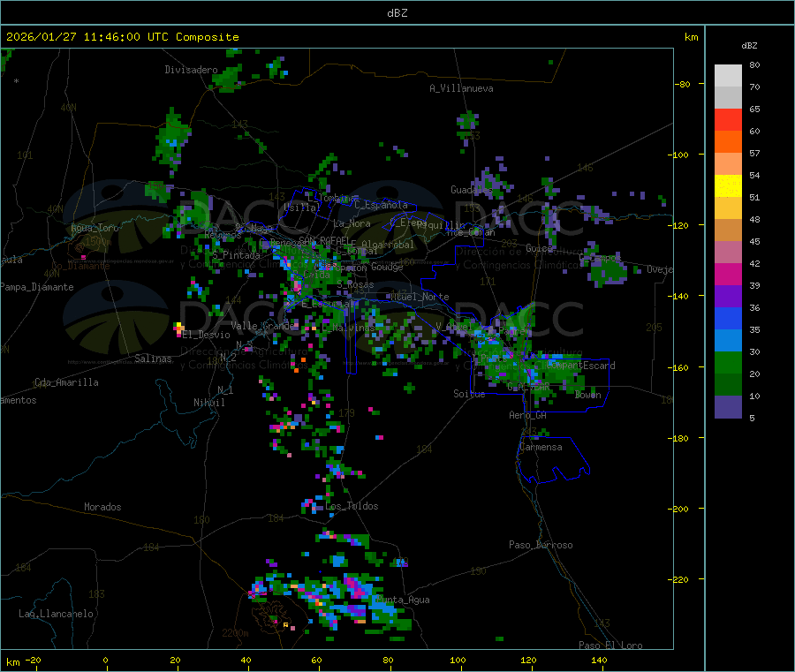
Task: Click the C_Española place label
Action: [x=381, y=205]
